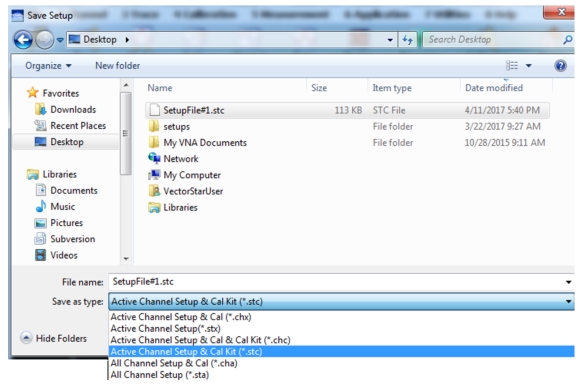Click the navigation pane scroll down arrow
The width and height of the screenshot is (578, 388).
point(126,259)
